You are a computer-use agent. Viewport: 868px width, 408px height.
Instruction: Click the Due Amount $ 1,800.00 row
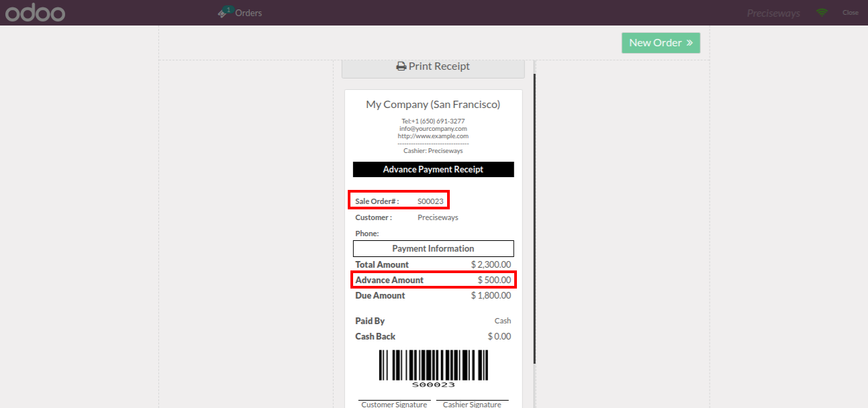click(433, 295)
